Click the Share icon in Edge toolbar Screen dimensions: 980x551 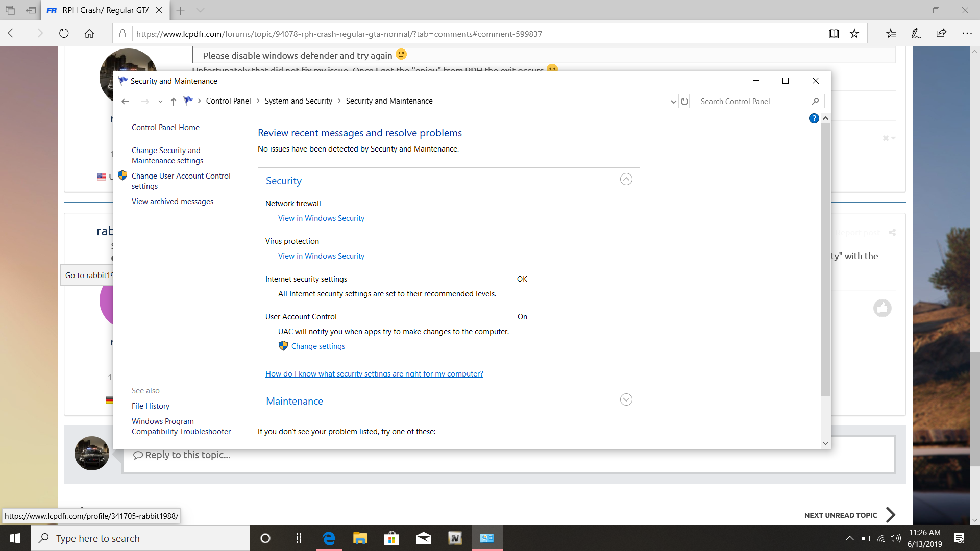tap(941, 34)
